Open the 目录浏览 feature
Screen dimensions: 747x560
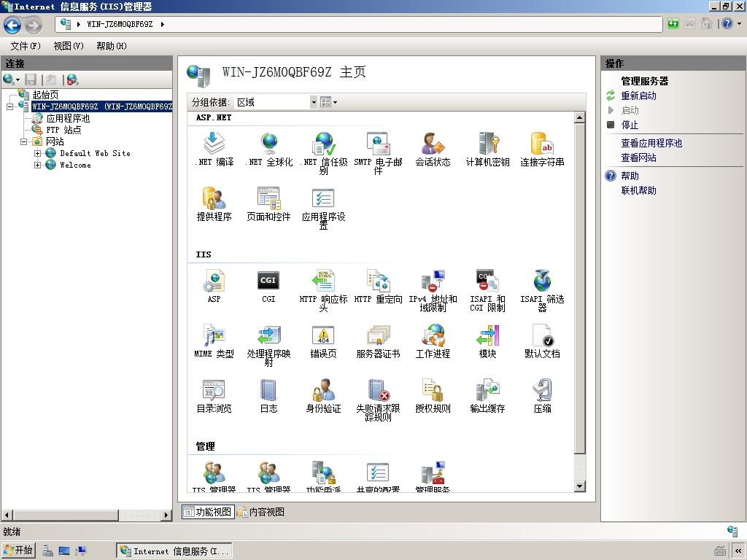214,396
